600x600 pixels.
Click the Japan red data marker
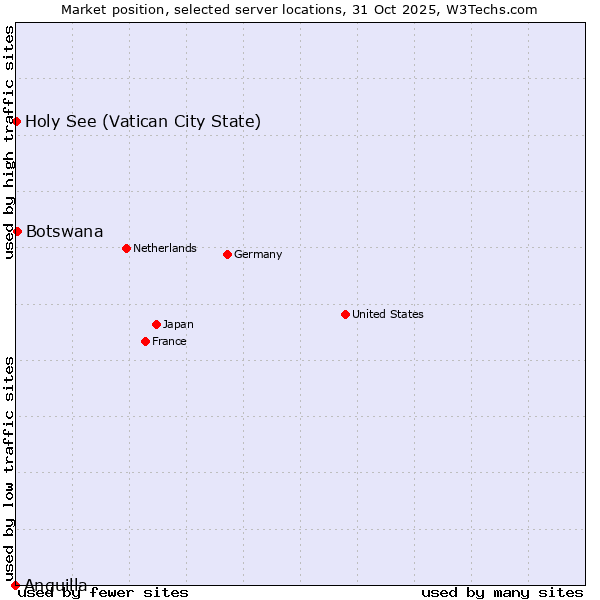(156, 324)
